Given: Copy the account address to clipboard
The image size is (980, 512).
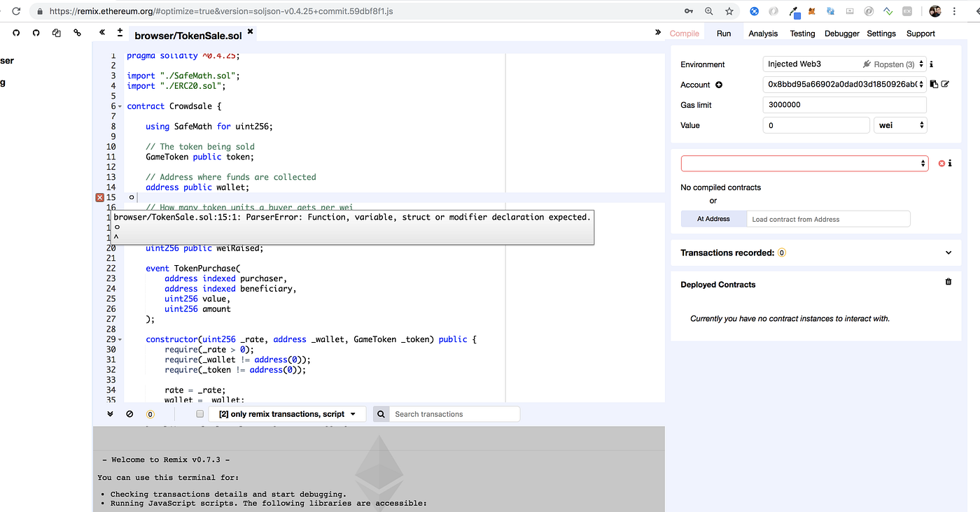Looking at the screenshot, I should (934, 85).
